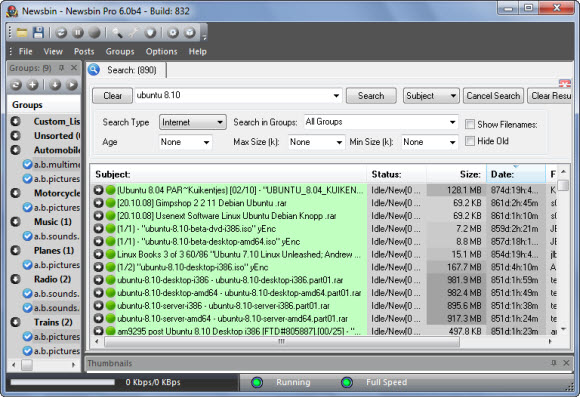Click the results list vertical scrollbar thumb
The image size is (580, 397).
563,185
